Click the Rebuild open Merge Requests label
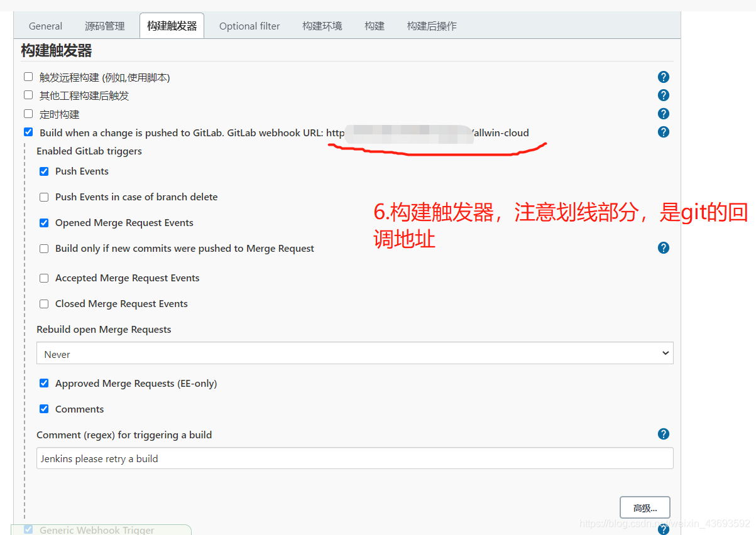The image size is (756, 535). point(104,329)
